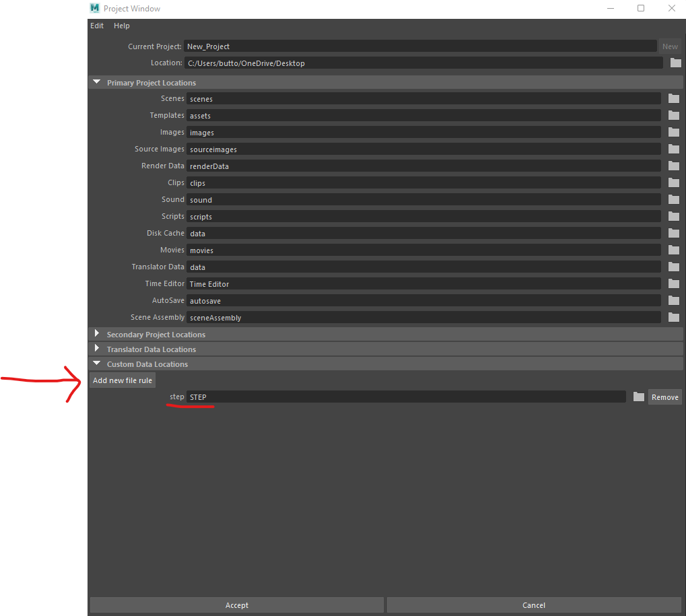Screen dimensions: 686x616
Task: Click the Images path field
Action: click(x=423, y=133)
